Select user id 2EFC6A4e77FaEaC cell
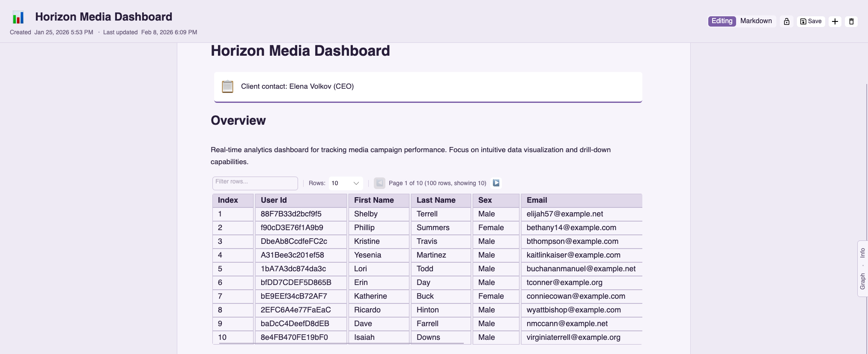Screen dimensions: 868x354 pos(301,310)
